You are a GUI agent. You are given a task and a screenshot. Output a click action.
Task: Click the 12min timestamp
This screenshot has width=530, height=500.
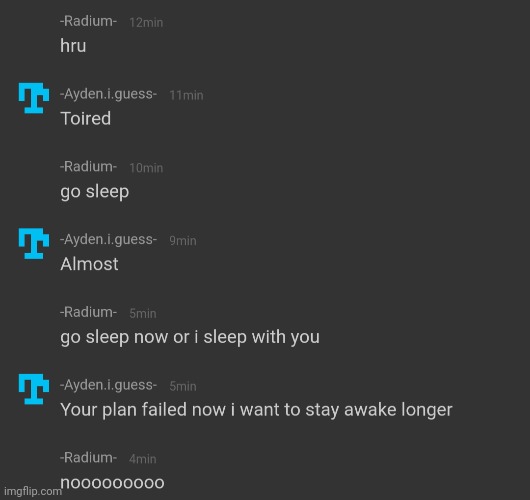[x=146, y=23]
